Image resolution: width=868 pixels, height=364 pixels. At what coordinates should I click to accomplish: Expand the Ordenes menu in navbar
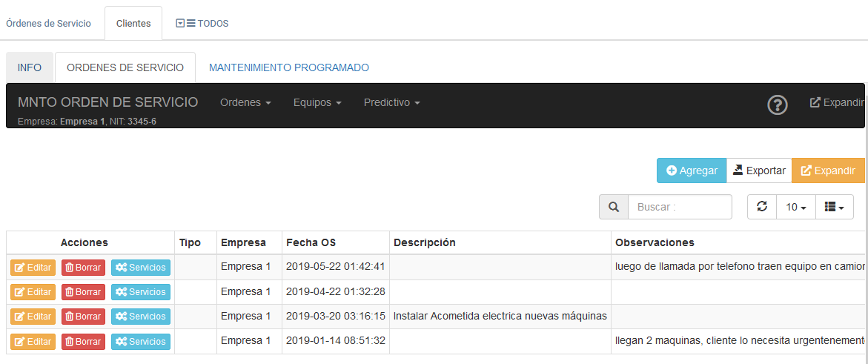point(245,102)
